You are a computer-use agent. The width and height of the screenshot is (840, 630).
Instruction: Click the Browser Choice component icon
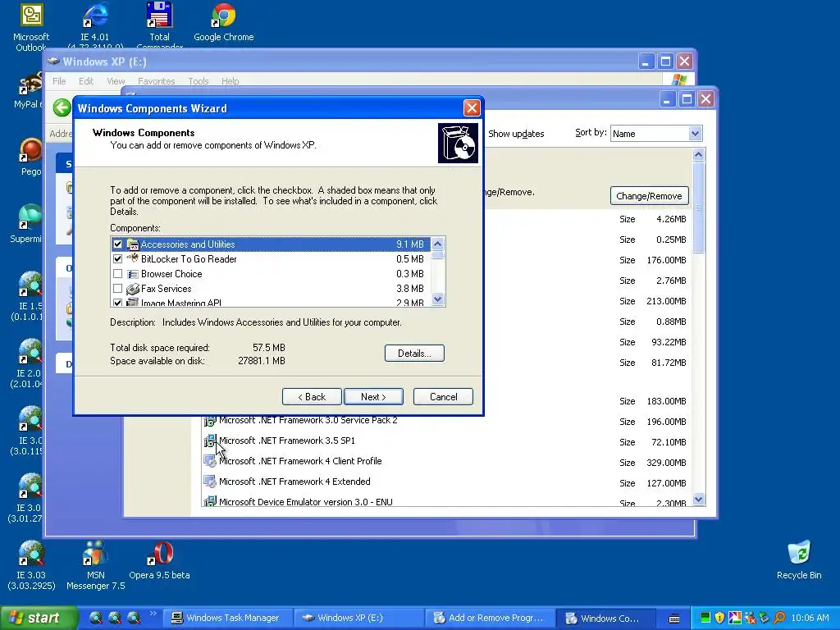click(x=132, y=274)
